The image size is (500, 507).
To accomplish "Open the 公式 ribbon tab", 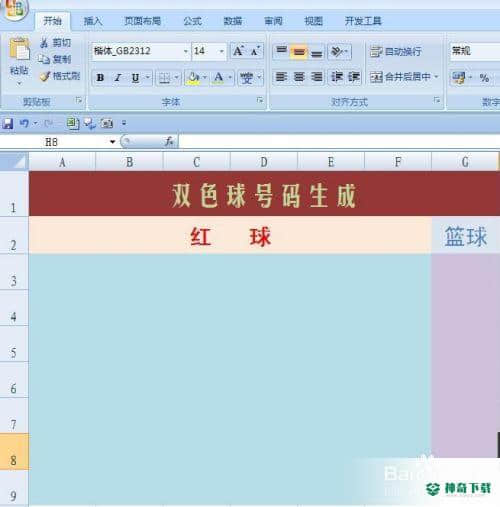I will 193,21.
